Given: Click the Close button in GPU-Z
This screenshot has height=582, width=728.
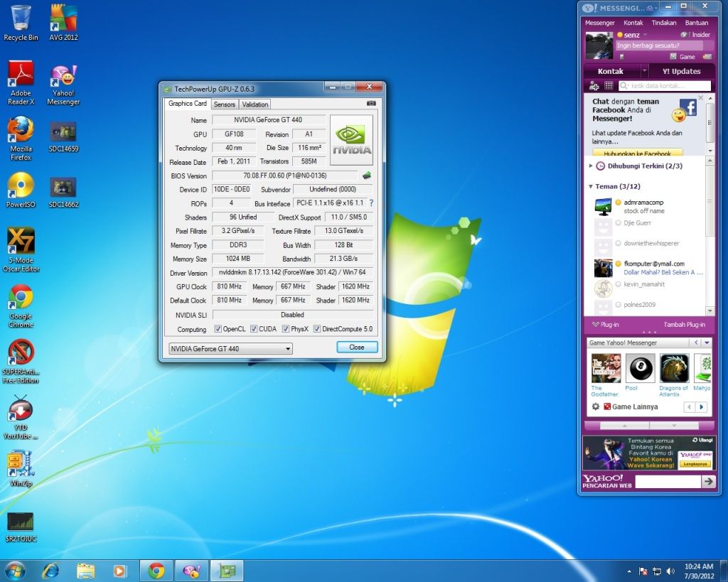Looking at the screenshot, I should point(357,347).
